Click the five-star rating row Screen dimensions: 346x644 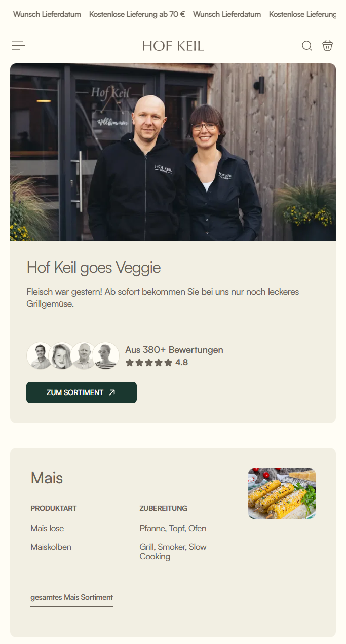pyautogui.click(x=149, y=363)
